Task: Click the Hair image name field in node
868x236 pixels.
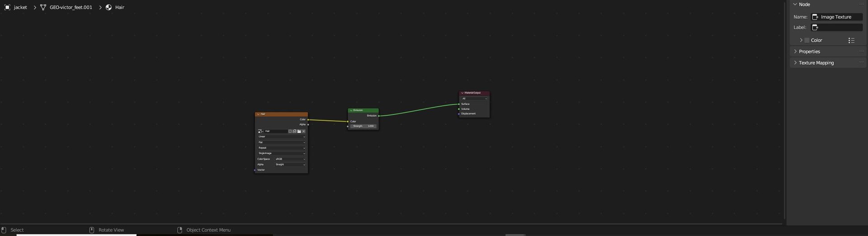Action: click(x=276, y=131)
